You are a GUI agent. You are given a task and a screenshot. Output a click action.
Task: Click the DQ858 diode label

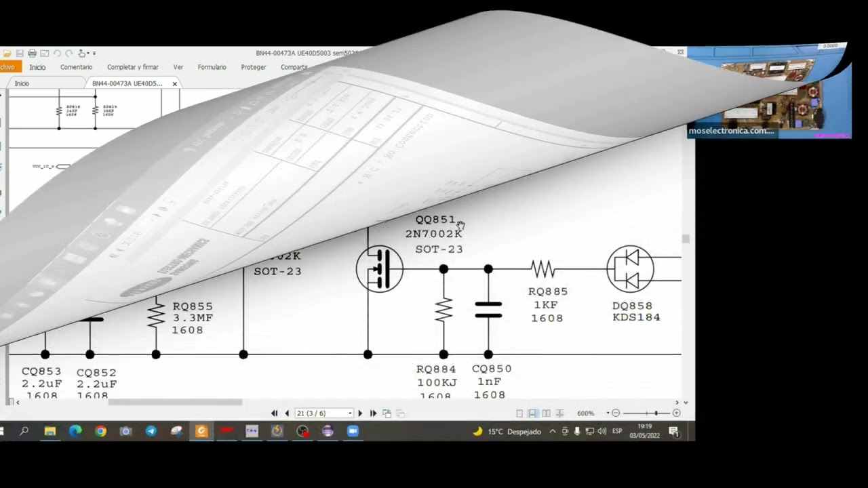coord(632,306)
